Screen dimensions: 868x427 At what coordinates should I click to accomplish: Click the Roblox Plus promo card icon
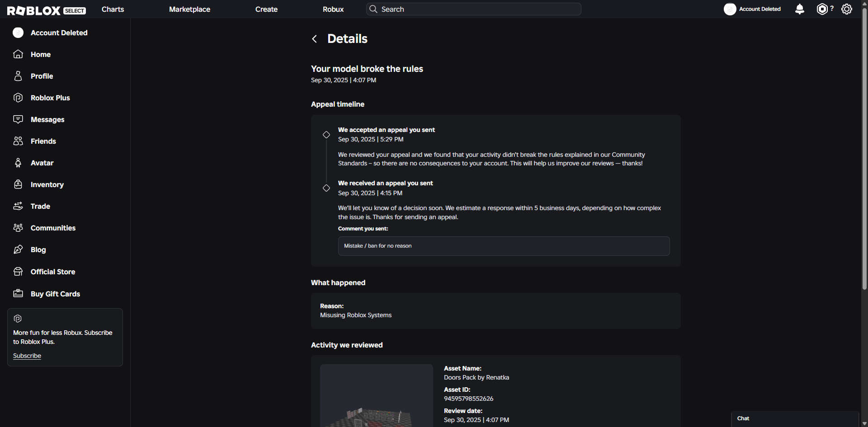(x=18, y=319)
